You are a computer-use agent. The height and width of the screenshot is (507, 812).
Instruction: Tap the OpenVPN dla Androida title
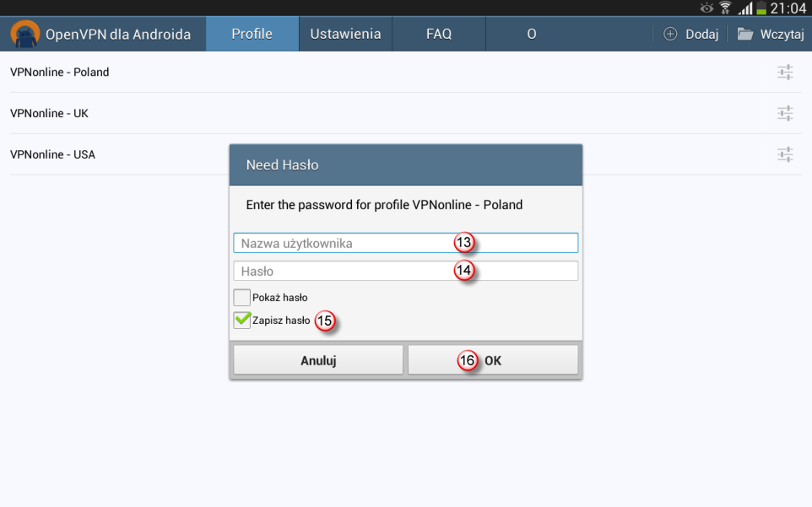tap(118, 34)
